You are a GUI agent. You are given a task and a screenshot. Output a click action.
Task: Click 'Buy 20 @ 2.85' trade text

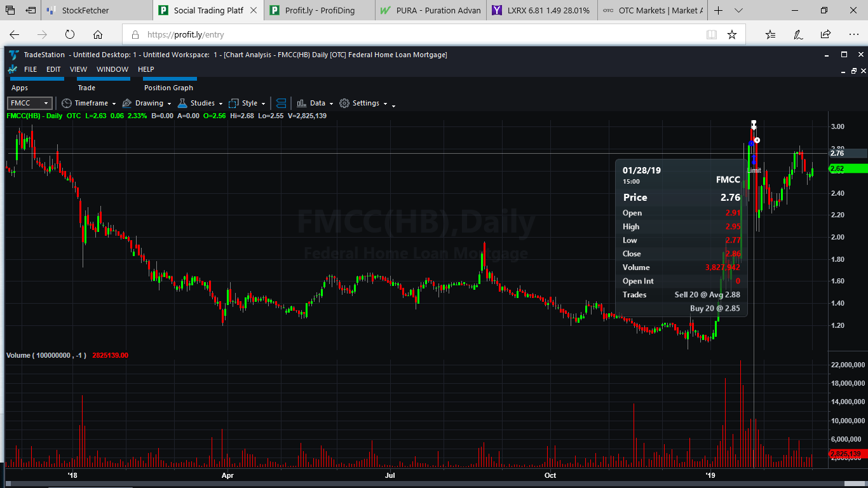coord(715,309)
